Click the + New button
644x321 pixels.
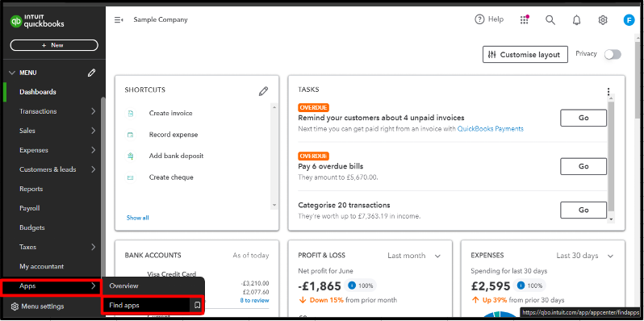tap(54, 45)
